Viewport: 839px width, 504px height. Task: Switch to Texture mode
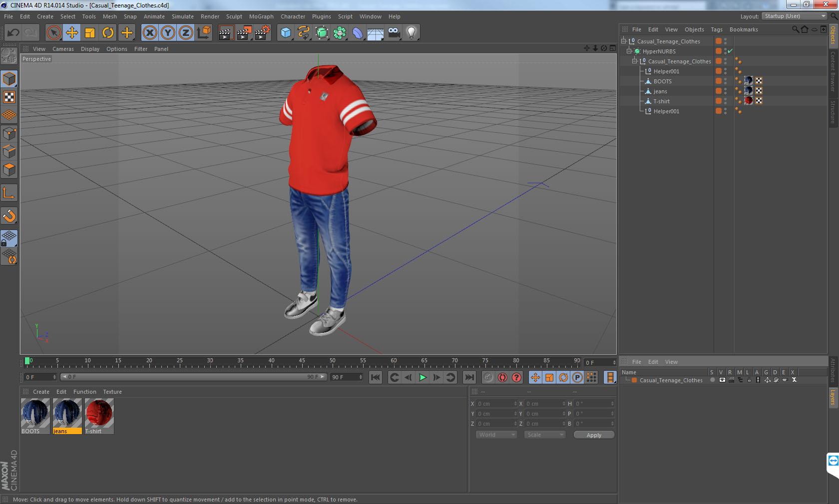pyautogui.click(x=9, y=97)
